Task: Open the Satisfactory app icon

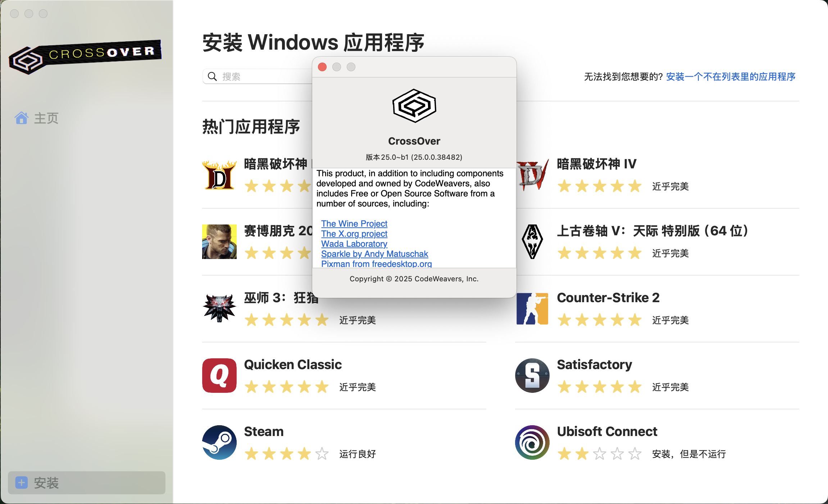Action: point(532,375)
